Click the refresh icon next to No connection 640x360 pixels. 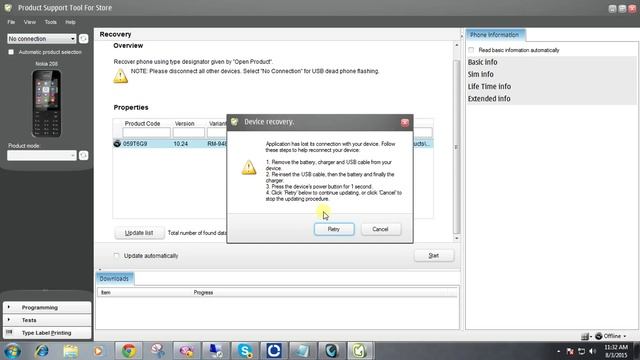83,39
